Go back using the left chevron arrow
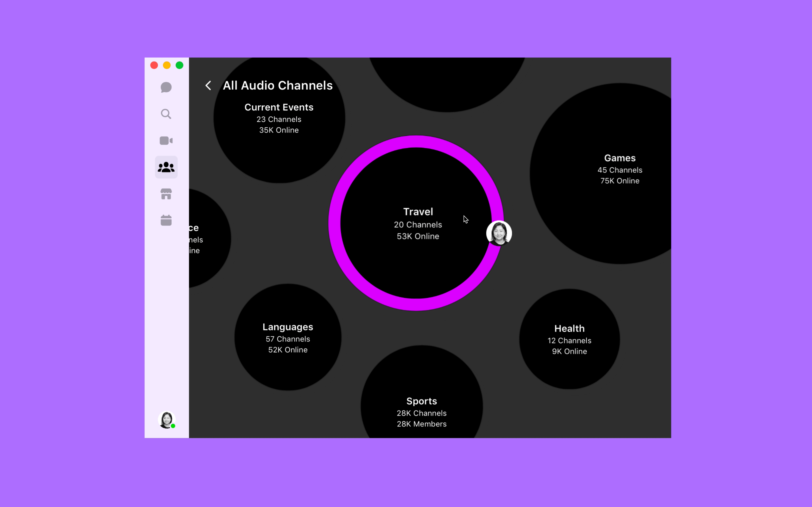This screenshot has height=507, width=812. click(208, 85)
